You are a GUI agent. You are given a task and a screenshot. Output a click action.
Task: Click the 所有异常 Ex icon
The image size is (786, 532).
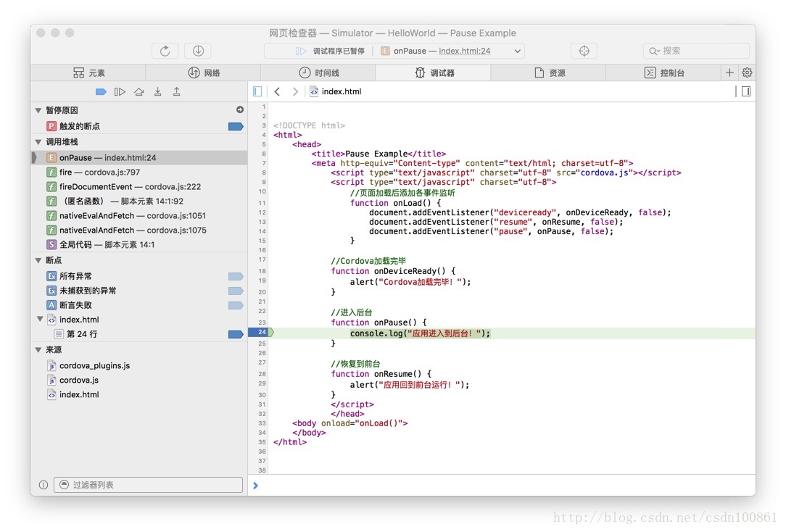51,277
